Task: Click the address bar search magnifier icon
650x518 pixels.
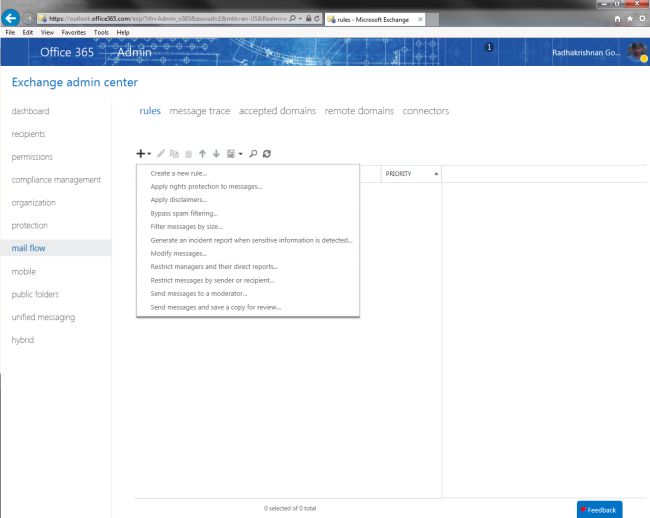Action: [x=292, y=19]
